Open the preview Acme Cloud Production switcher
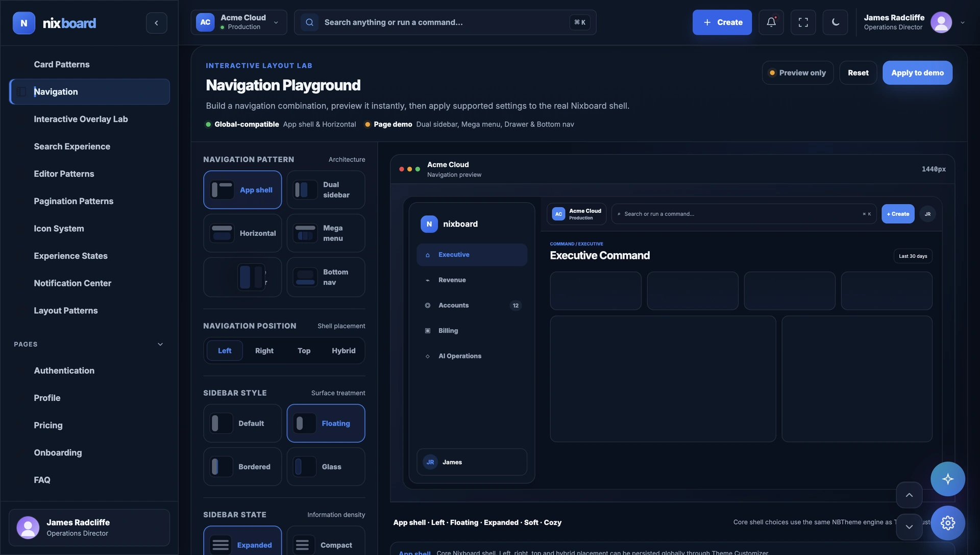 click(576, 214)
